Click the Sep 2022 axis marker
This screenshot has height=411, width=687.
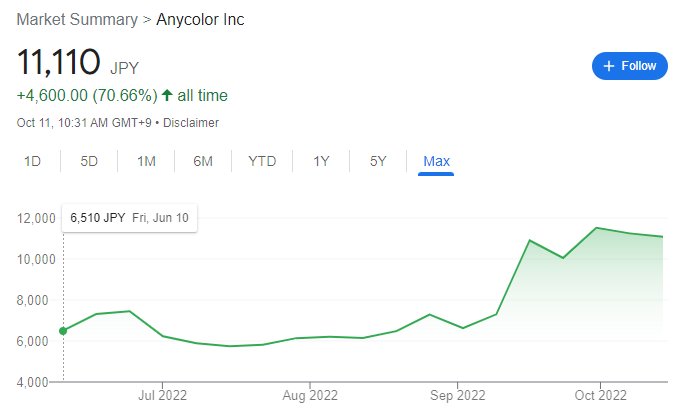[457, 395]
